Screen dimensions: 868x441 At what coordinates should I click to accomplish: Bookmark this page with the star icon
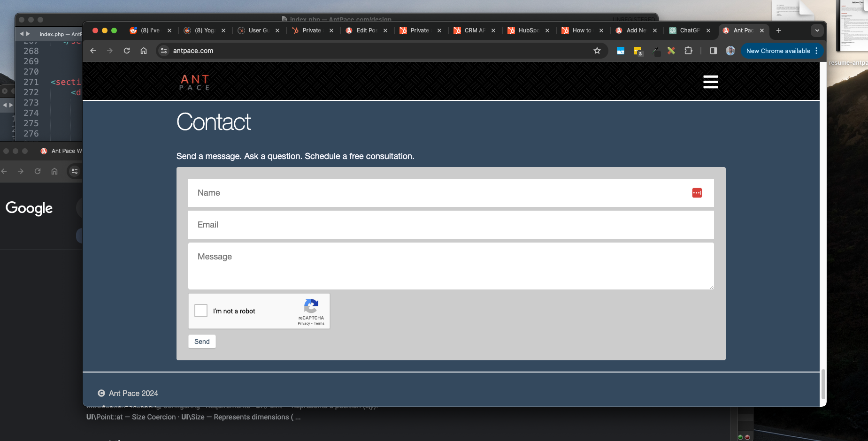pos(597,51)
